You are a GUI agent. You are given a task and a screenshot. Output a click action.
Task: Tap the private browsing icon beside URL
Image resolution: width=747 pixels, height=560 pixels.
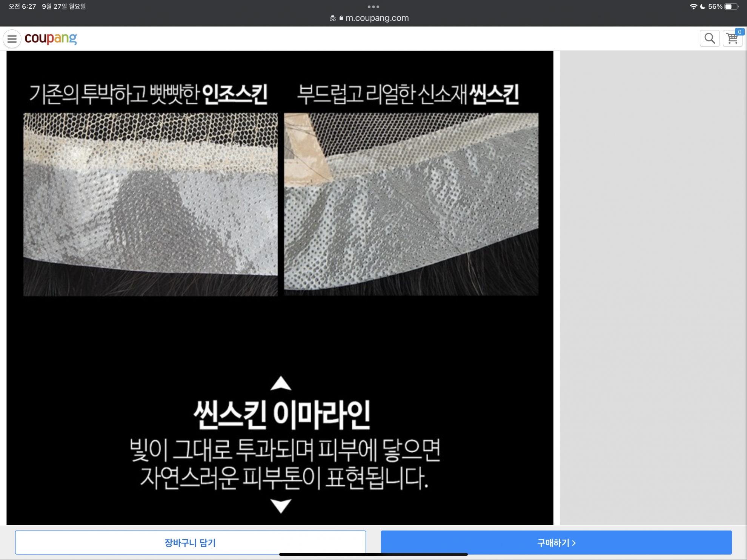pos(332,18)
